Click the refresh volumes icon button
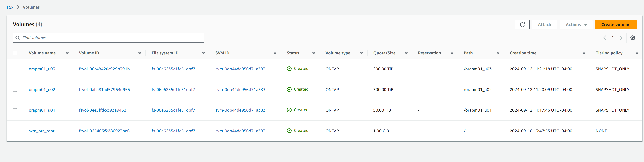 click(522, 25)
